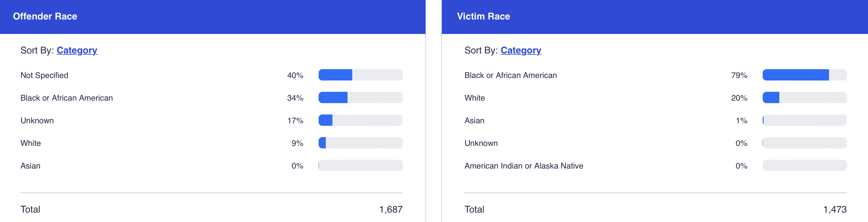Select American Indian or Alaska Native bar
Screen dimensions: 868x222
pyautogui.click(x=804, y=165)
